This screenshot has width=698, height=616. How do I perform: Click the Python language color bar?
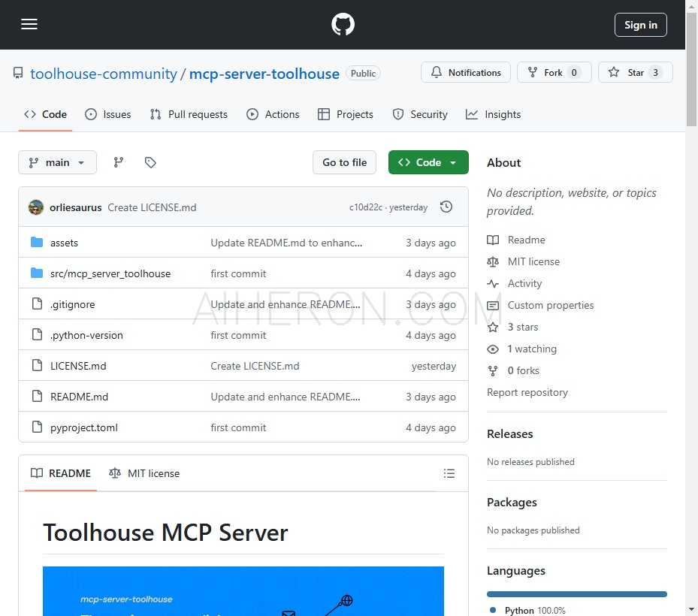[x=576, y=593]
